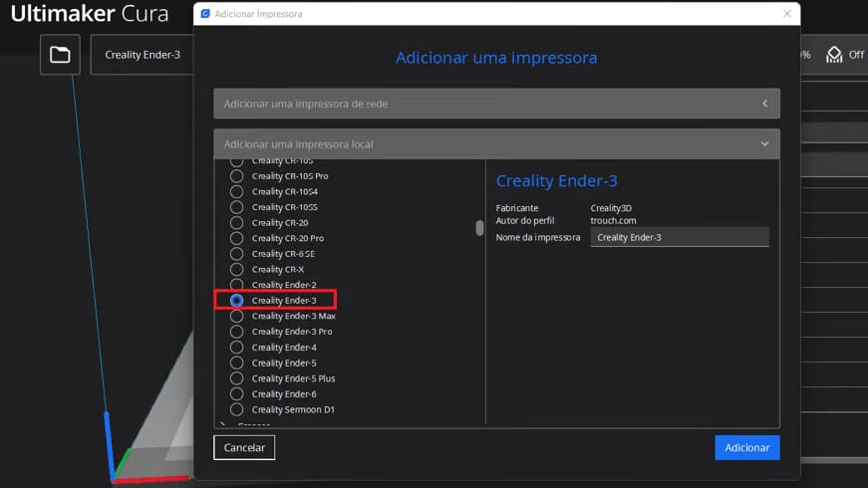Select Creality CR-10S4 radio button
868x488 pixels.
237,191
